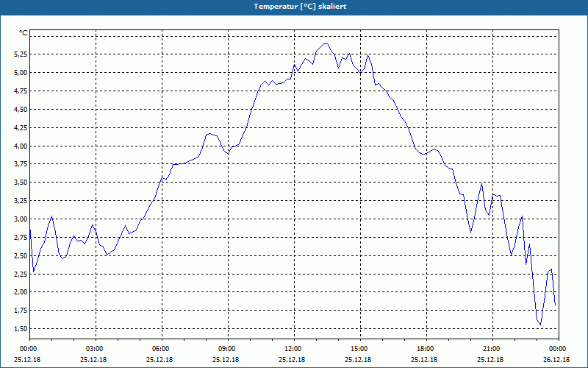Click the "3,25" y-axis label
Screen dimensions: 588x368
coord(21,201)
